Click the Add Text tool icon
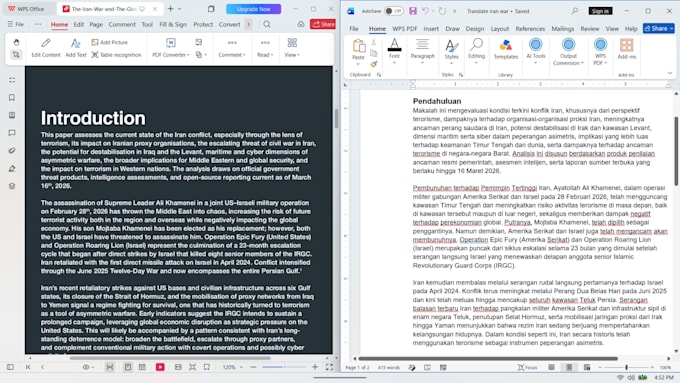The width and height of the screenshot is (680, 383). click(x=76, y=43)
